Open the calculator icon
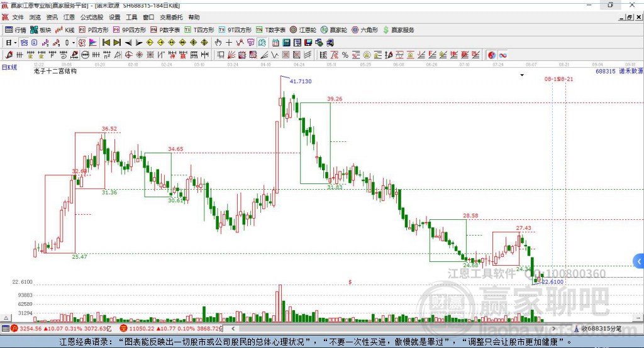 click(x=286, y=43)
